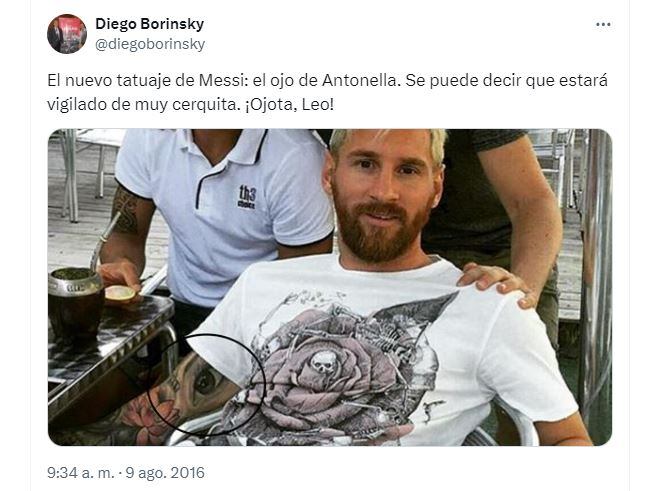Click the hand resting on the shoulder
647x491 pixels.
tap(498, 283)
